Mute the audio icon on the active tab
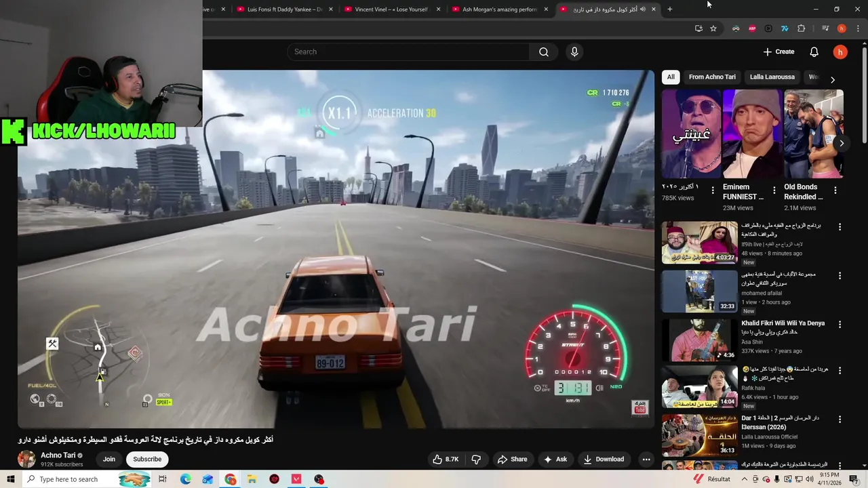The height and width of the screenshot is (488, 868). pos(643,9)
